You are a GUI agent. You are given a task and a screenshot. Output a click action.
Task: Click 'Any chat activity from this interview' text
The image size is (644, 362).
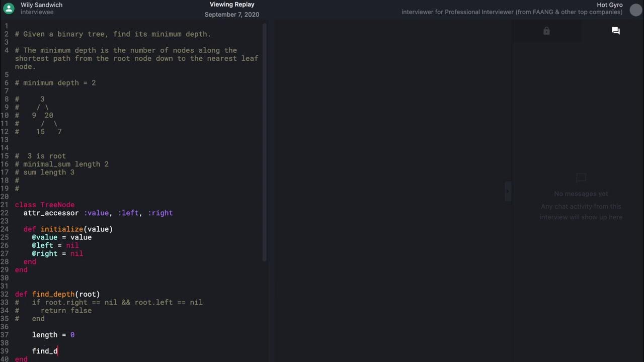pos(581,212)
